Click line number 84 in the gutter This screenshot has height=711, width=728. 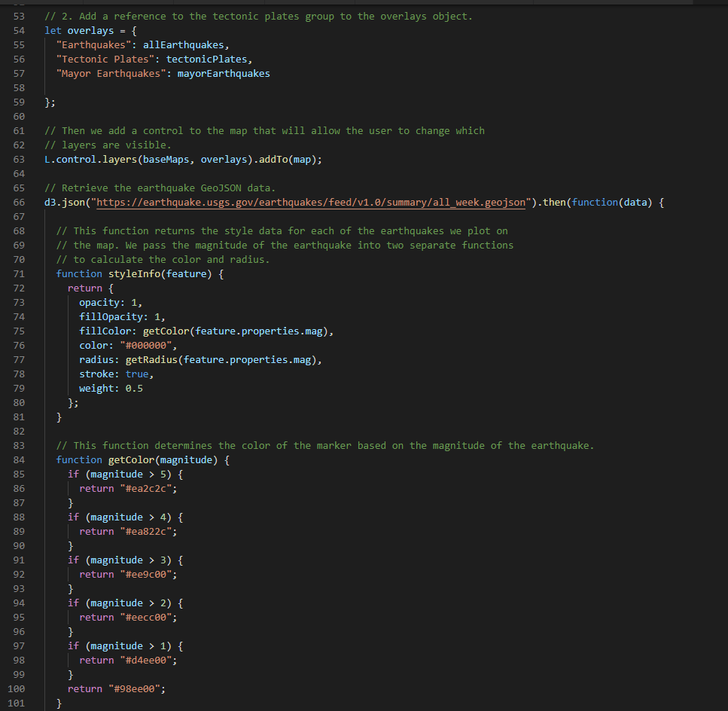[x=19, y=459]
